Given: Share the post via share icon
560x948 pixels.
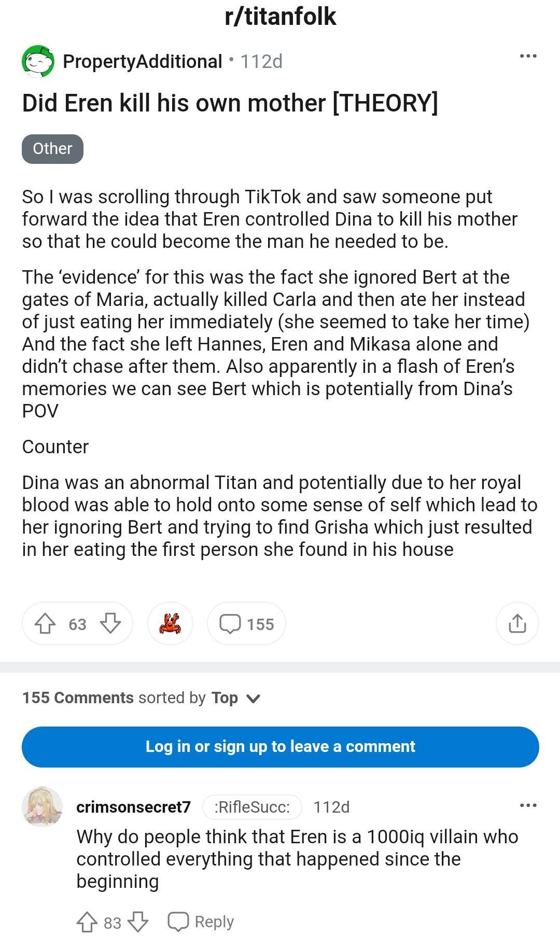Looking at the screenshot, I should (517, 623).
